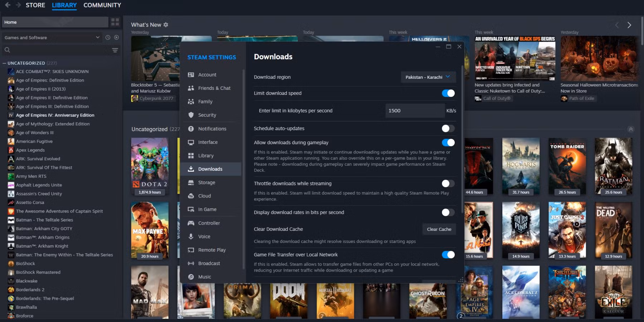The width and height of the screenshot is (644, 322).
Task: Disable the Limit download speed toggle
Action: tap(448, 93)
